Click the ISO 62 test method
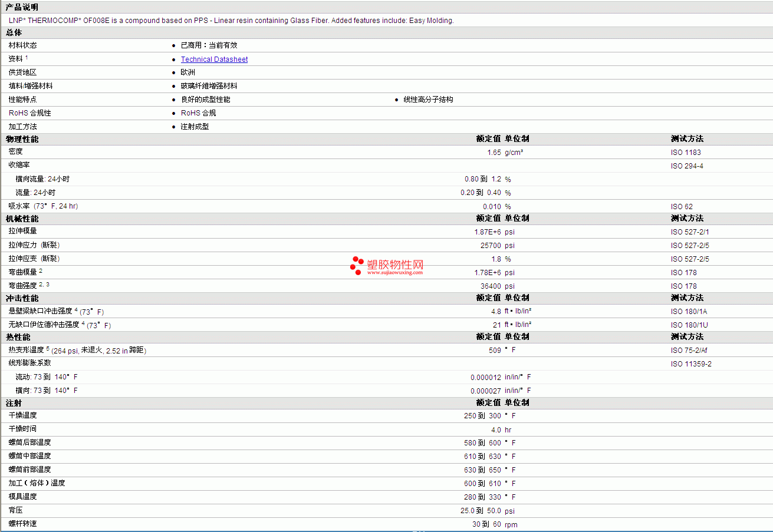The image size is (773, 532). 682,207
